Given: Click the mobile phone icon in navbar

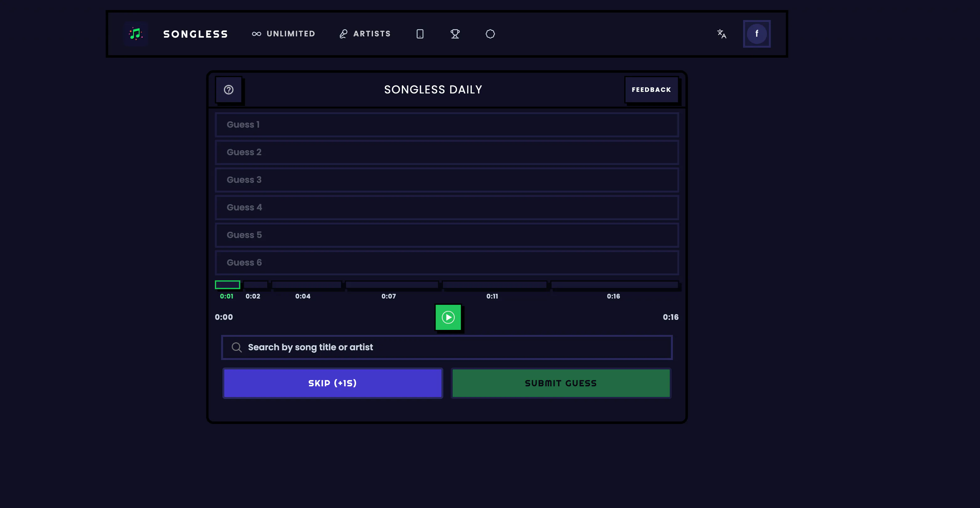Looking at the screenshot, I should pos(420,34).
